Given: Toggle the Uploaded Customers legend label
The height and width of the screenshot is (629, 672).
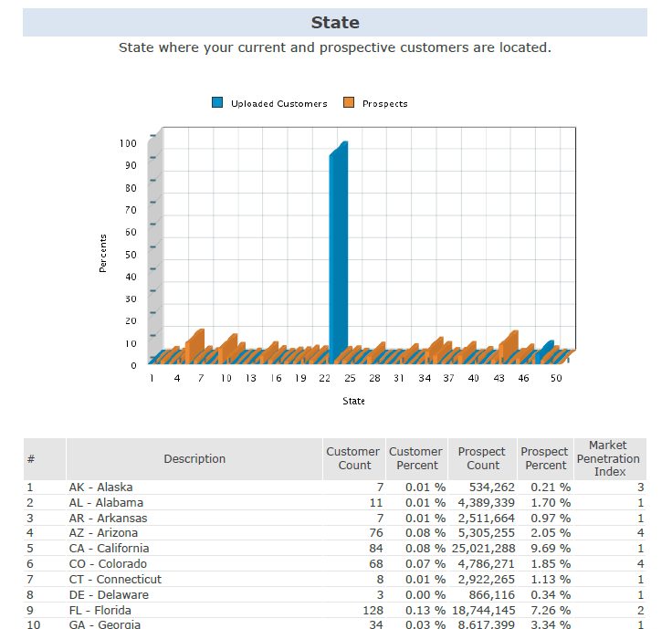Looking at the screenshot, I should tap(278, 104).
